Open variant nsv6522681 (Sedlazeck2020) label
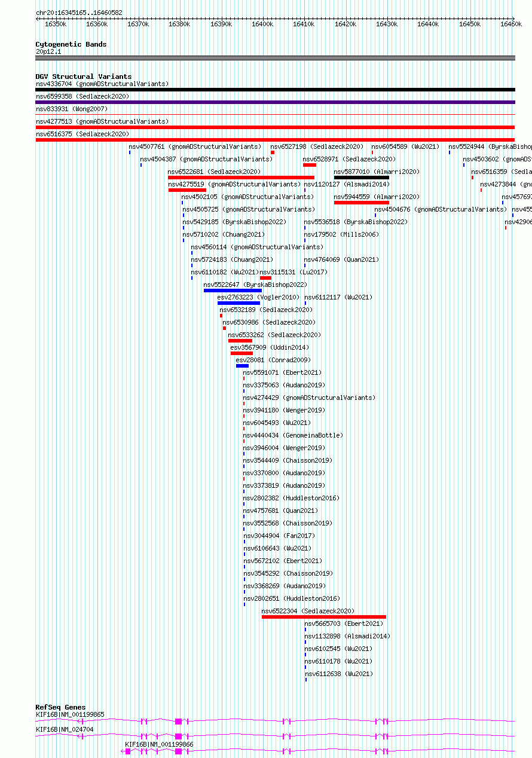This screenshot has height=758, width=532. [214, 172]
